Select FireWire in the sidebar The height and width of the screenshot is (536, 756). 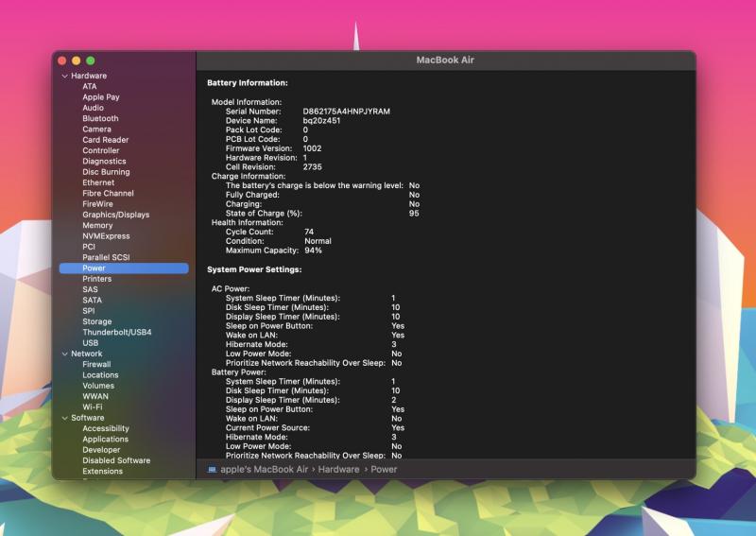97,204
